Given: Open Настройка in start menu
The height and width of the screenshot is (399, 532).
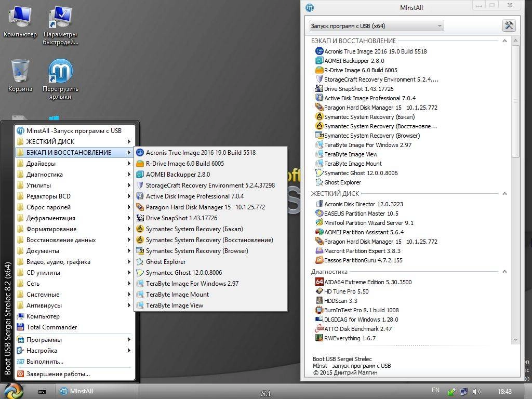Looking at the screenshot, I should coord(74,351).
